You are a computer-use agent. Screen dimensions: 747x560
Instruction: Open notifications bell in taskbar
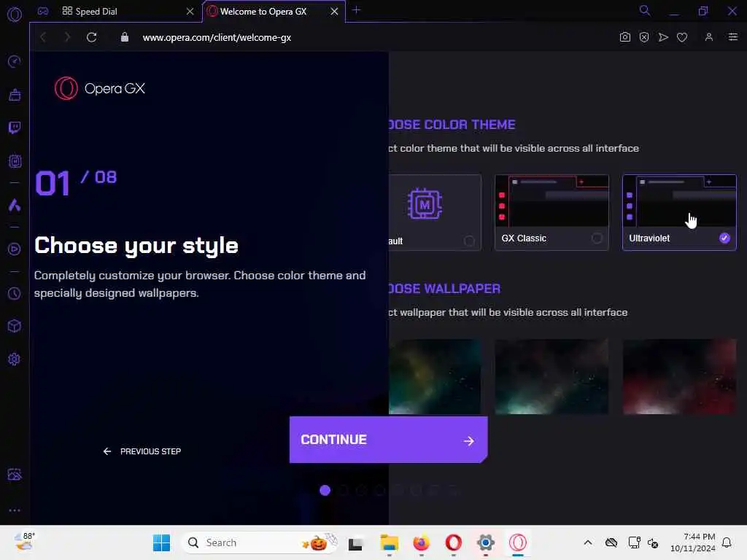[x=727, y=542]
